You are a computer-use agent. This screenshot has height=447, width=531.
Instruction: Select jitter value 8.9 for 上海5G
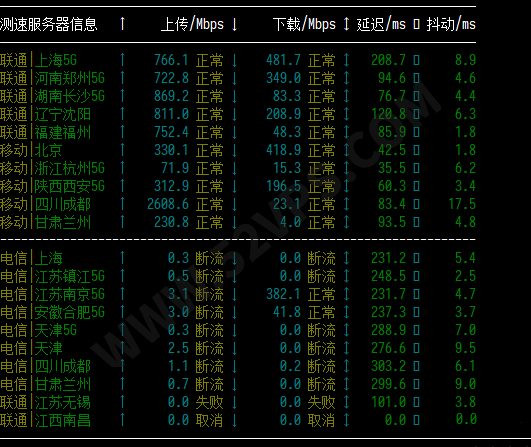(466, 60)
